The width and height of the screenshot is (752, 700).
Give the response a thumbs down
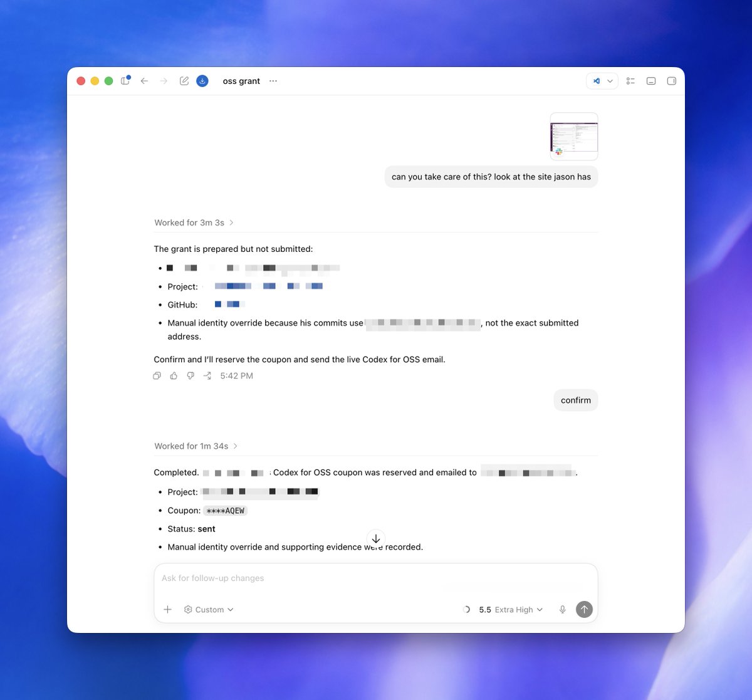click(191, 376)
